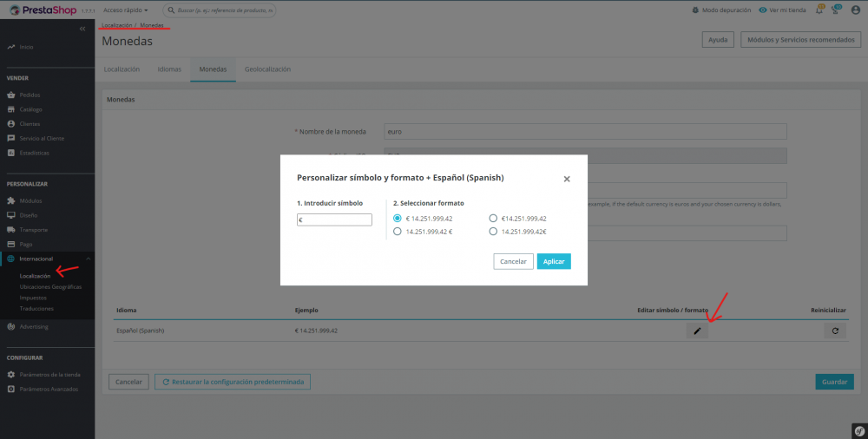Image resolution: width=868 pixels, height=439 pixels.
Task: Close the Personalizar símbolo dialog
Action: click(567, 179)
